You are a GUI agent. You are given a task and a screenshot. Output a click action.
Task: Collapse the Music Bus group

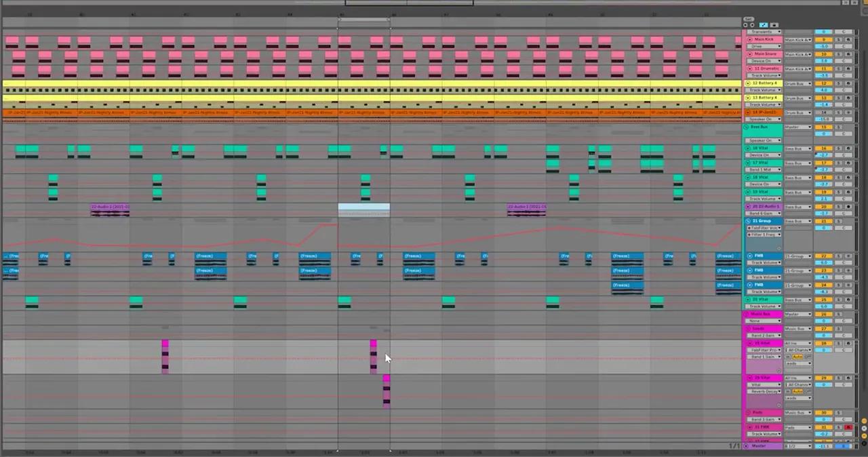click(745, 314)
